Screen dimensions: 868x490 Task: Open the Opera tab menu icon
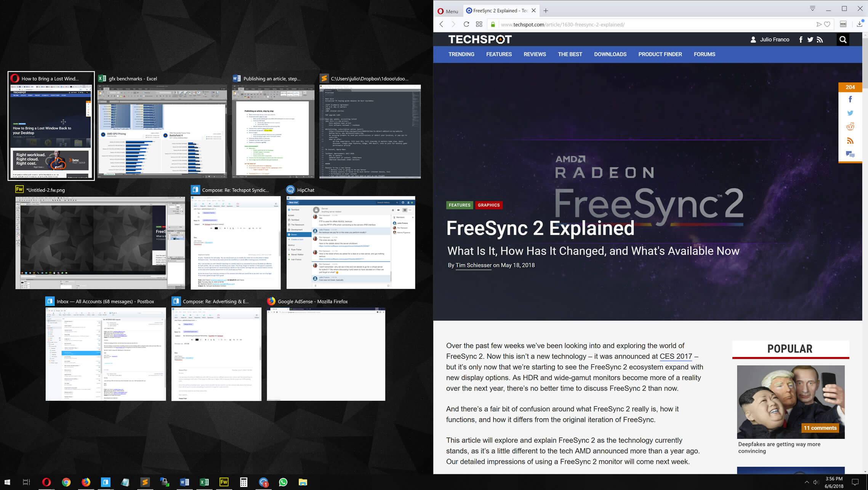pos(812,8)
